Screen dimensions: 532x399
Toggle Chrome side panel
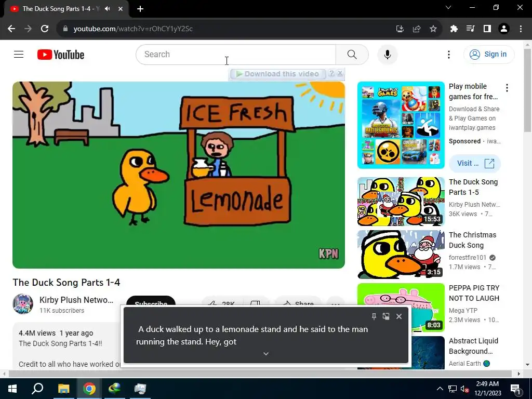click(x=487, y=29)
